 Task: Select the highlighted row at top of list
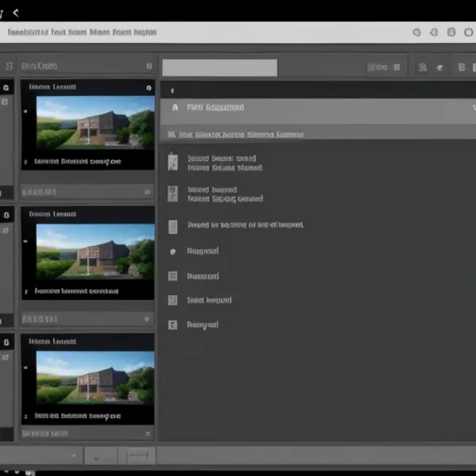coord(317,108)
